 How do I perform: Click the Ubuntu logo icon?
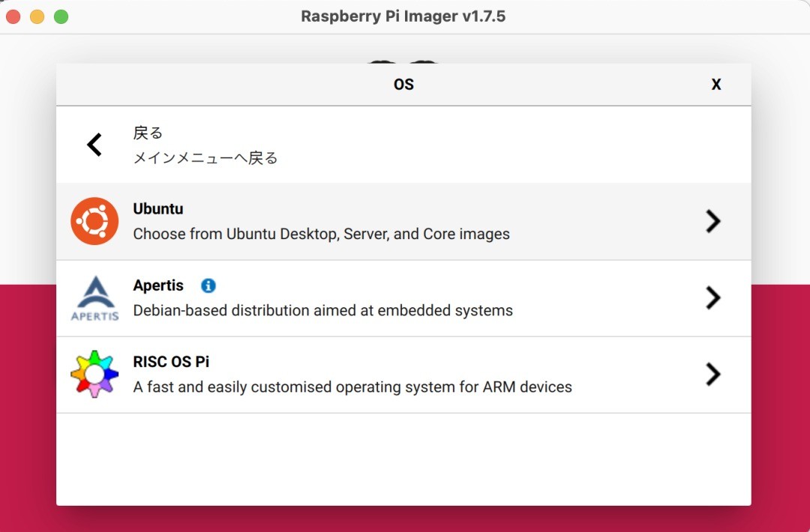[94, 221]
